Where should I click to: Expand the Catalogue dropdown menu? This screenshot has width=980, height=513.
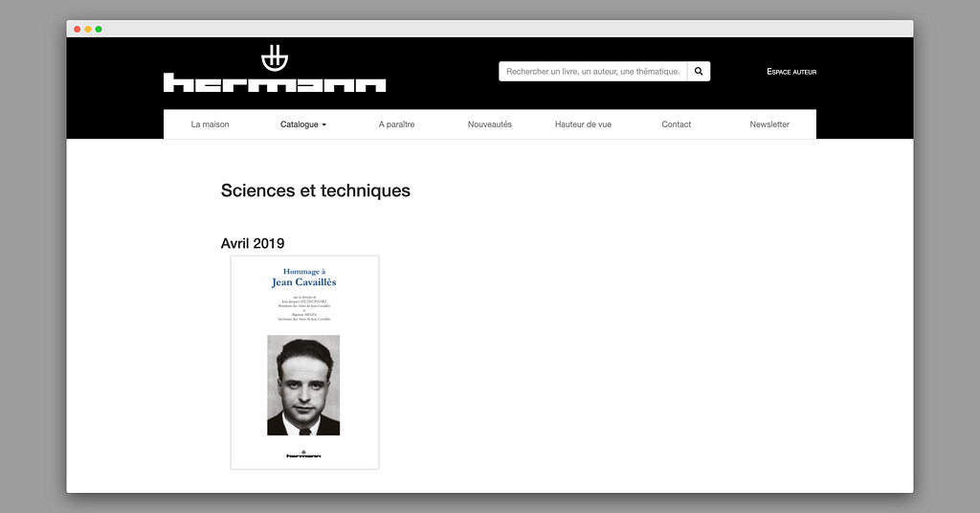(x=300, y=124)
